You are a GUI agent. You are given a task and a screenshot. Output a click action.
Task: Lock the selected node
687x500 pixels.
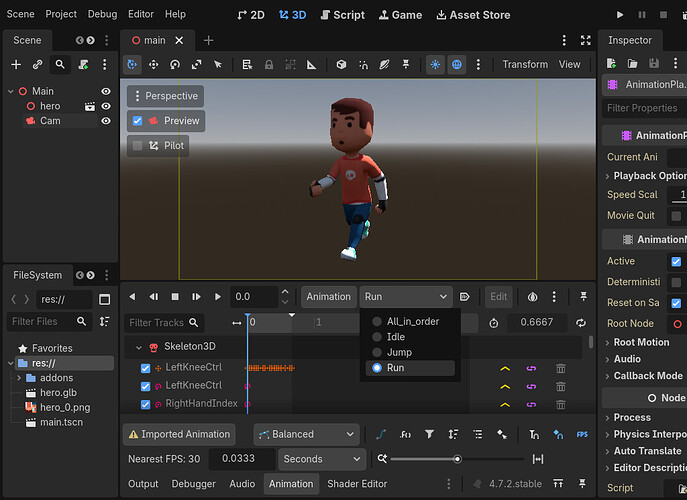point(269,65)
